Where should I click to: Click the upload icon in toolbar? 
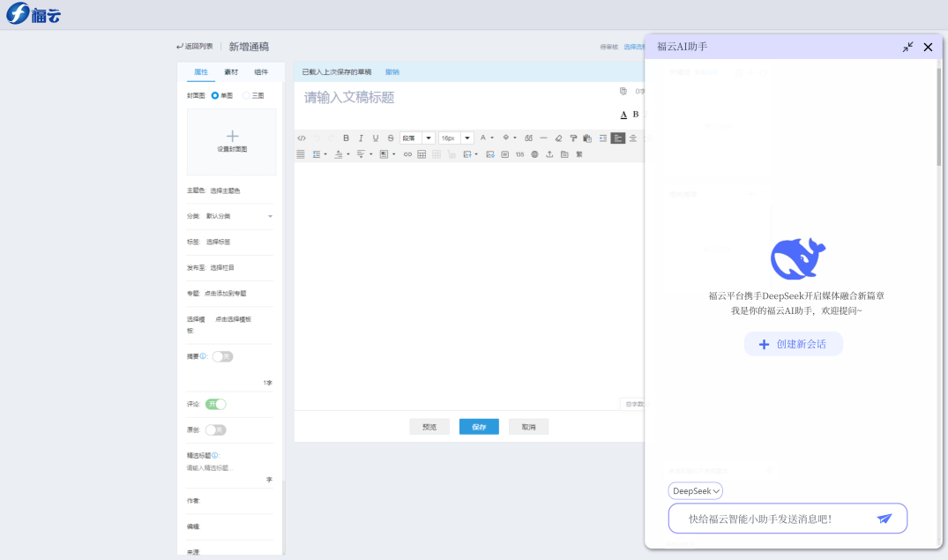click(549, 155)
